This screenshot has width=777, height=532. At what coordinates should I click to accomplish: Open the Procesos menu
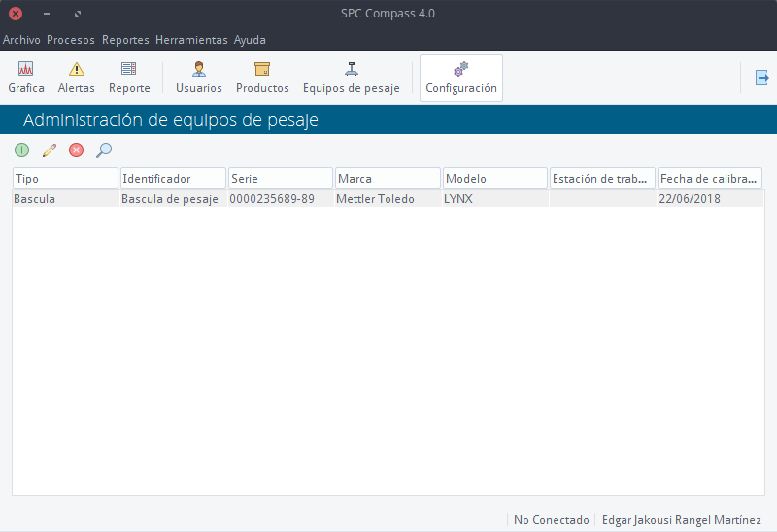70,40
